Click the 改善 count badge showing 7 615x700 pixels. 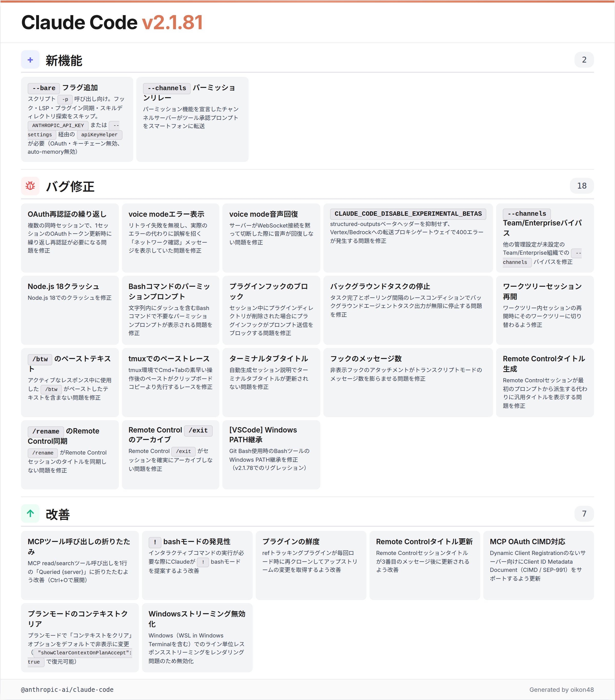(584, 514)
